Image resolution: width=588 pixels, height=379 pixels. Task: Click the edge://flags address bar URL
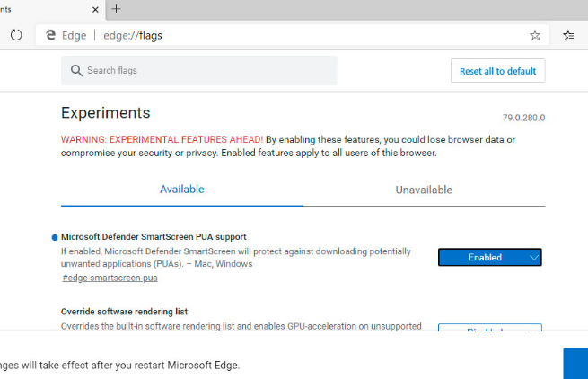[132, 35]
